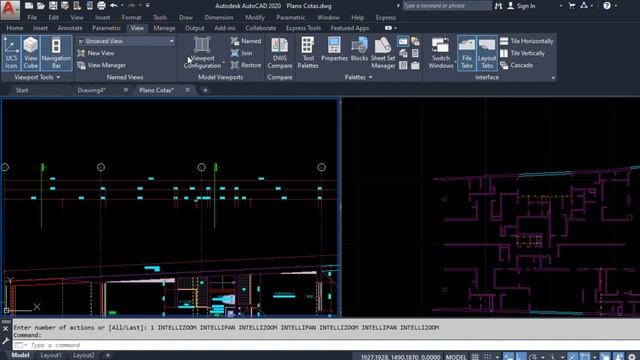This screenshot has height=360, width=640.
Task: Open the View Manager
Action: [x=101, y=65]
